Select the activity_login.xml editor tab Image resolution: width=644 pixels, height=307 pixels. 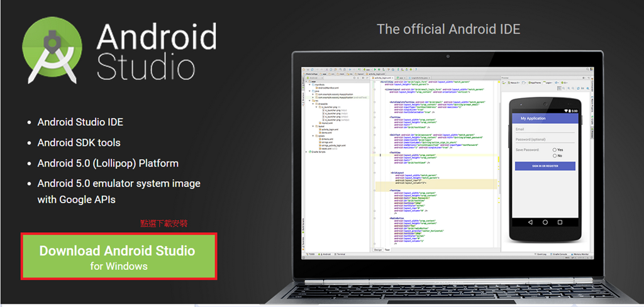382,77
